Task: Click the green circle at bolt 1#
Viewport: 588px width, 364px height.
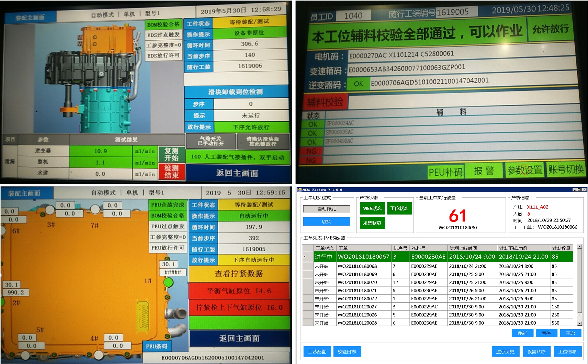Action: (168, 283)
